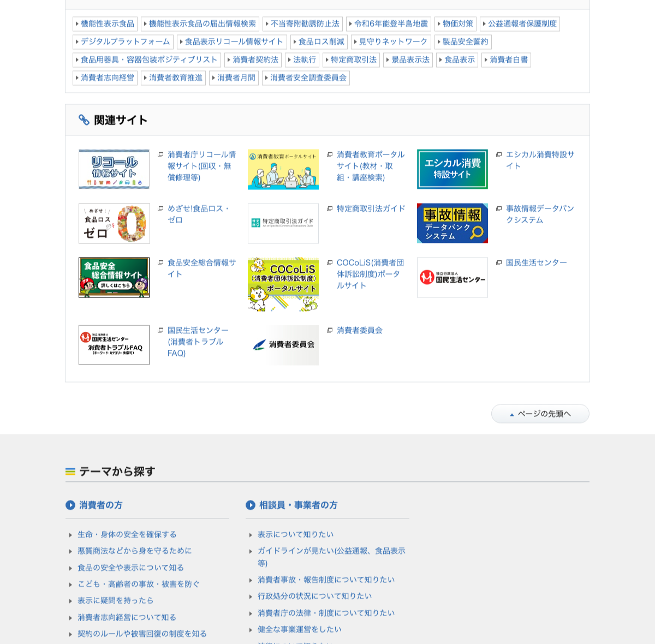Select the 令和6年能登半島地震 tag
Viewport: 655px width, 644px height.
coord(389,24)
